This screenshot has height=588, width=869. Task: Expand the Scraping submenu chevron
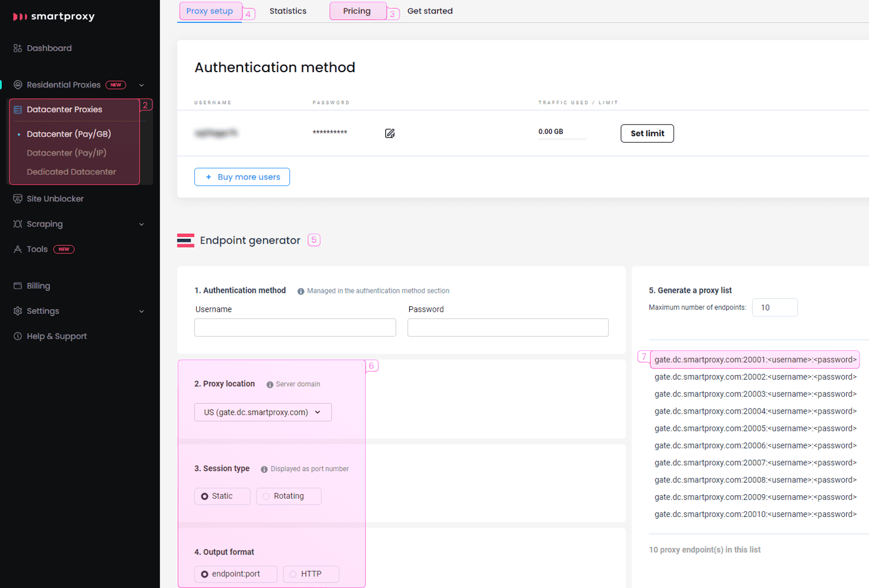tap(142, 224)
